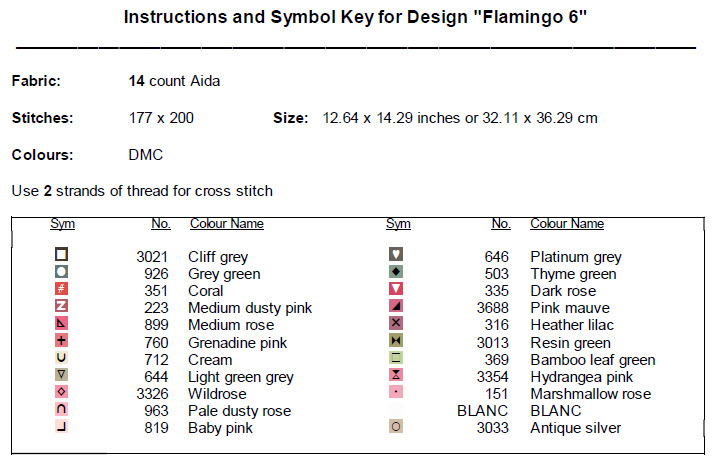Click the Cliff grey 3021 symbol swatch
The image size is (713, 463).
[62, 255]
